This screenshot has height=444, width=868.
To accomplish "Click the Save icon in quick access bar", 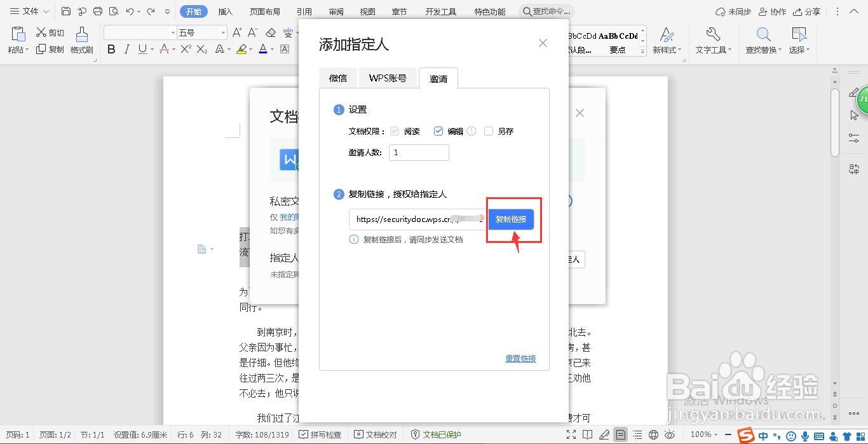I will point(66,11).
